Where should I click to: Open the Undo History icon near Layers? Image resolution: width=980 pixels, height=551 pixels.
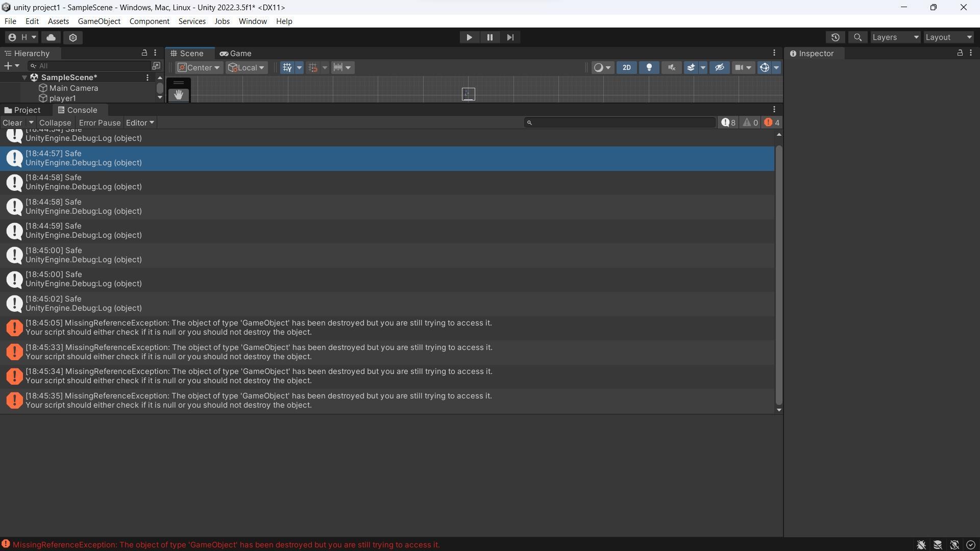836,37
